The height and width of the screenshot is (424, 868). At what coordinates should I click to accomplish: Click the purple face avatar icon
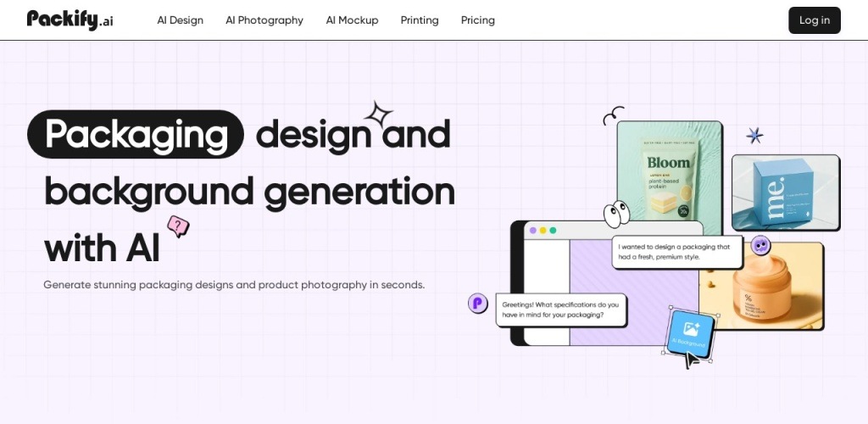(x=760, y=246)
